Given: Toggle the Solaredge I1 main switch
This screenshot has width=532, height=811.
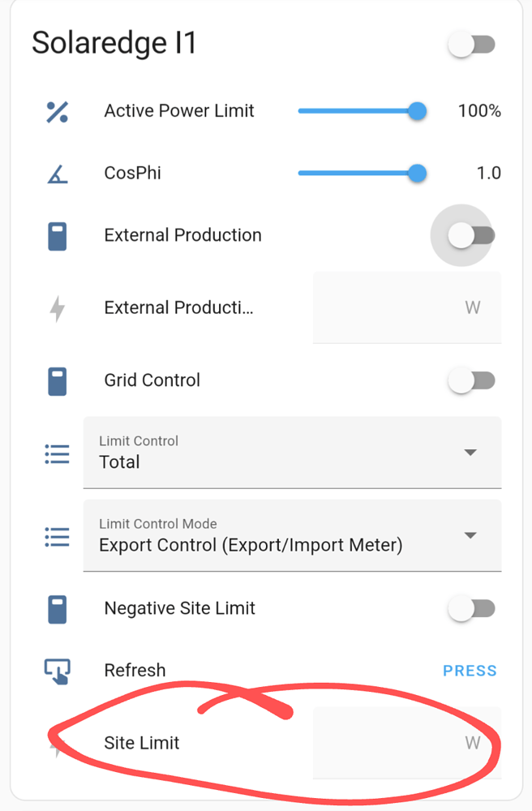Looking at the screenshot, I should (x=472, y=45).
